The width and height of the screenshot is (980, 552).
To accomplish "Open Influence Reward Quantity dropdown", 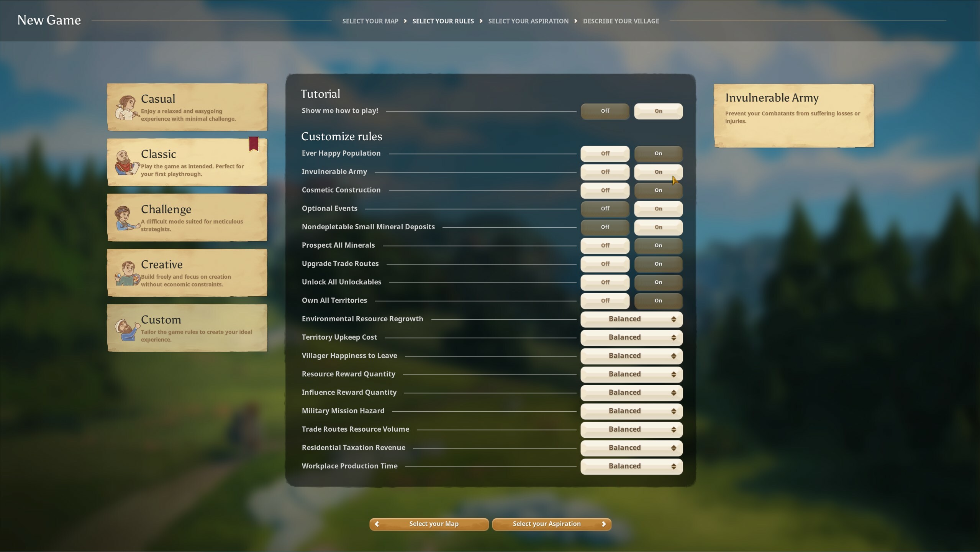I will click(x=631, y=393).
